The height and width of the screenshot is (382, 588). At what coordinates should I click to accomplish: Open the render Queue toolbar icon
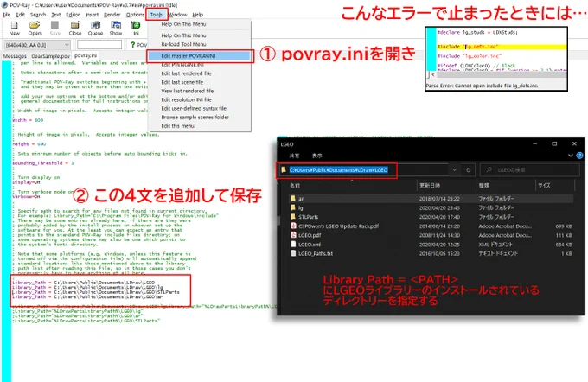coord(96,25)
